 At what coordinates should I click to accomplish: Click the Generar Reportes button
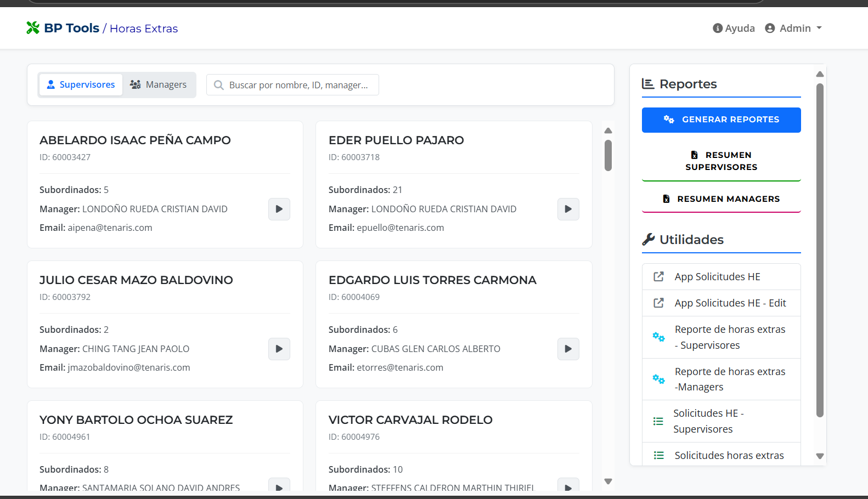tap(722, 120)
